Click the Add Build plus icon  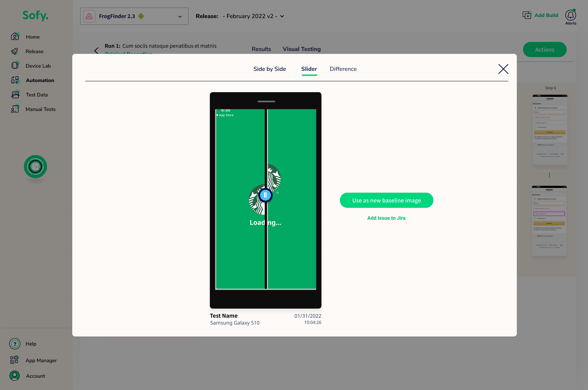coord(527,15)
